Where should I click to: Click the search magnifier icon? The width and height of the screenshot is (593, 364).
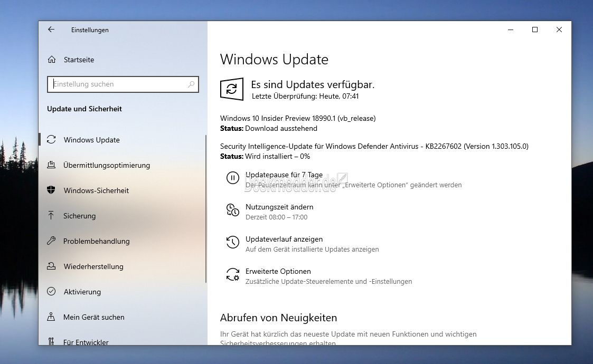coord(191,84)
